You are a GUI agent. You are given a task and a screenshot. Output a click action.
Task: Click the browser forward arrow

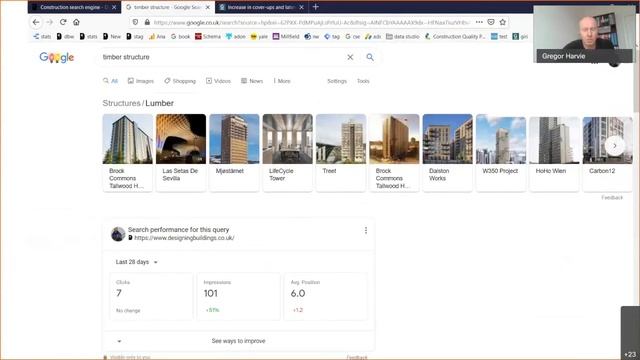[49, 22]
